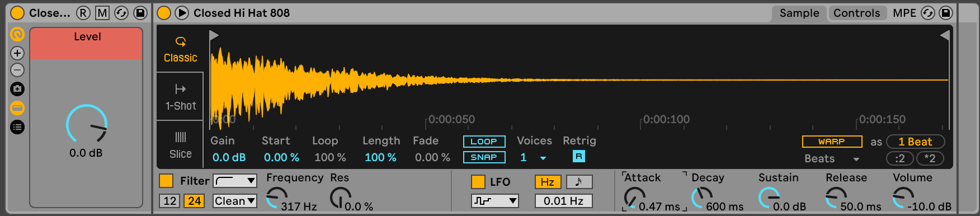Switch to the Controls tab
The height and width of the screenshot is (216, 980).
pos(856,13)
